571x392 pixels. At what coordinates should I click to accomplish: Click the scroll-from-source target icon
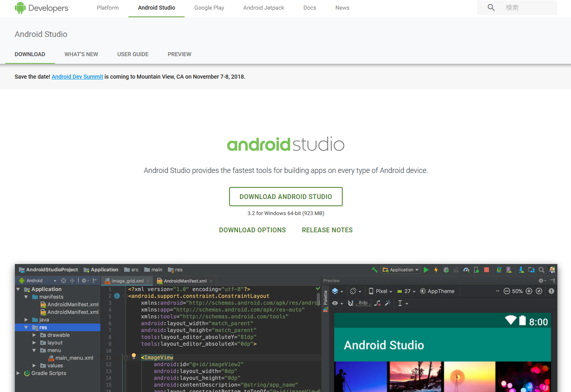pos(63,280)
